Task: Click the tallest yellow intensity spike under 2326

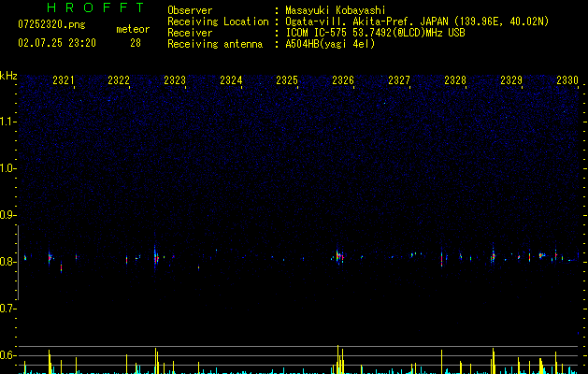Action: 337,359
